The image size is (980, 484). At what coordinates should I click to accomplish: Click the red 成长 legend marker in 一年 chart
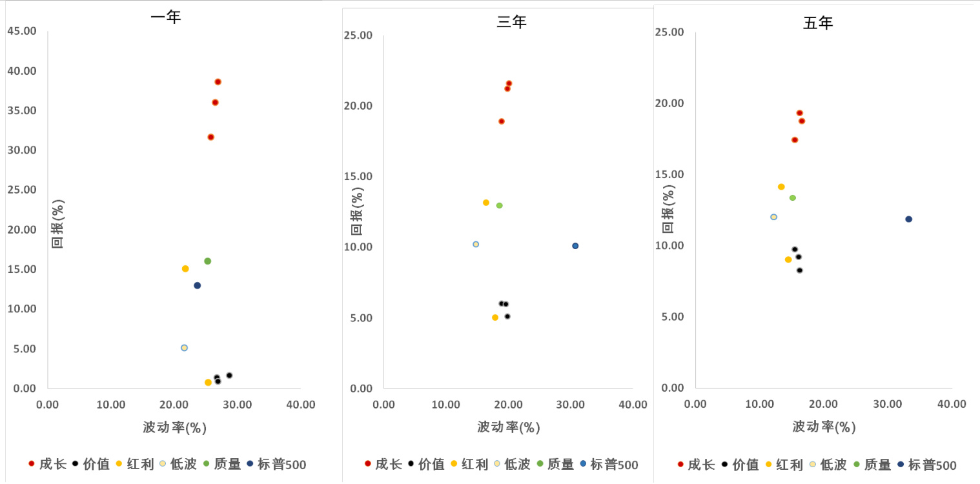click(x=31, y=464)
